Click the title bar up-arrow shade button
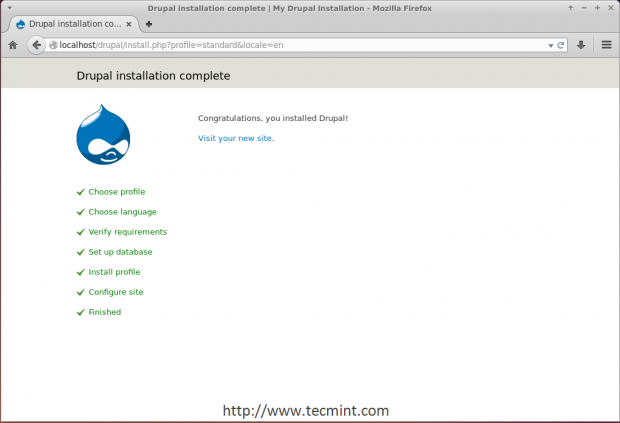 click(571, 8)
